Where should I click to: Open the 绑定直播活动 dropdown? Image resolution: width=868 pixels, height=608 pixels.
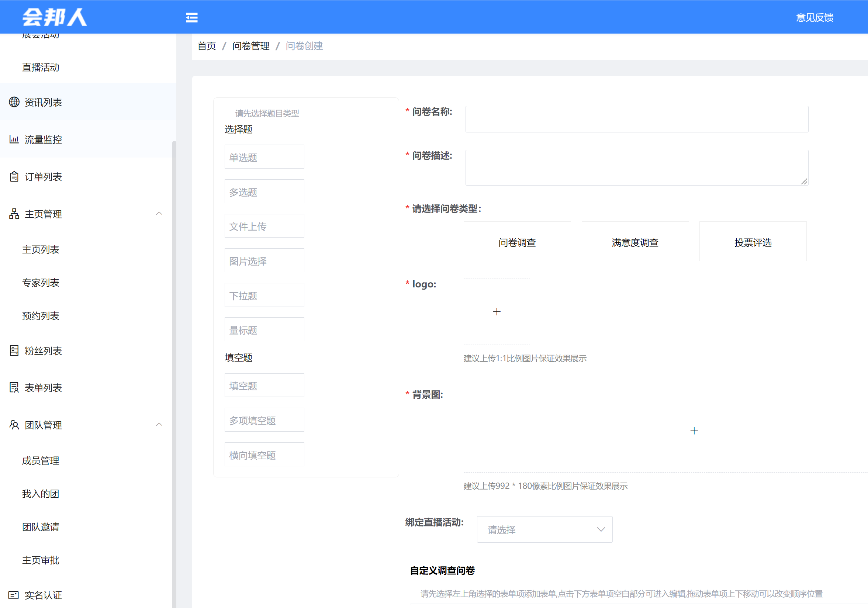[544, 529]
